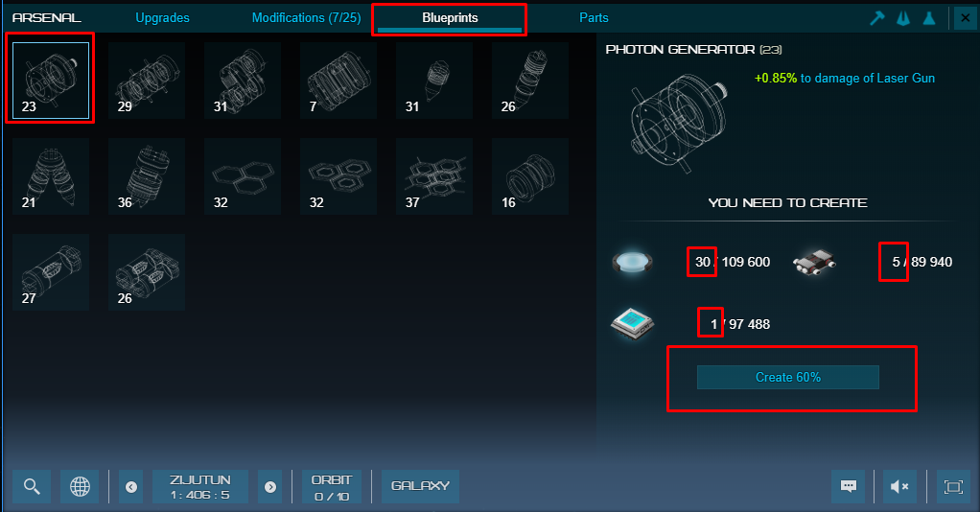Switch to the Parts tab

point(594,17)
